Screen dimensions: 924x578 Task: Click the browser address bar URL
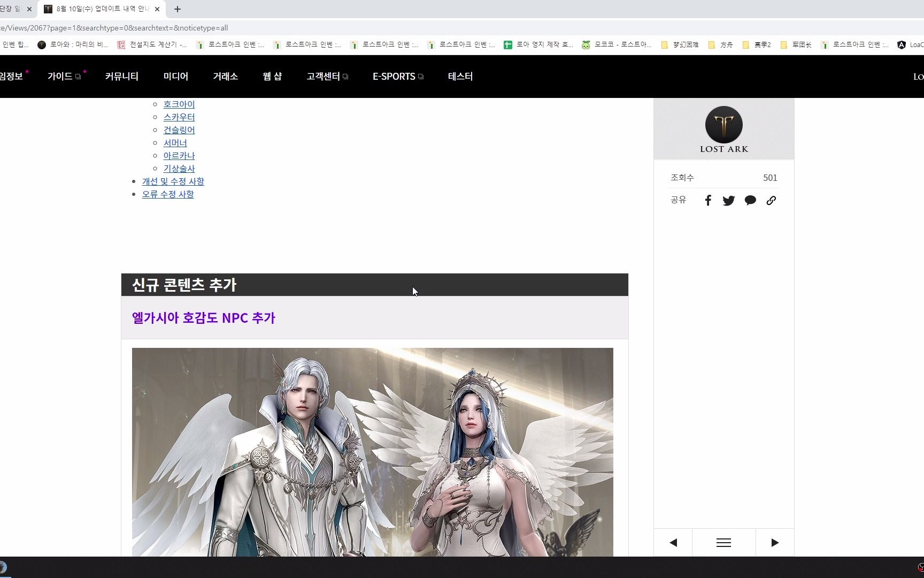tap(114, 28)
